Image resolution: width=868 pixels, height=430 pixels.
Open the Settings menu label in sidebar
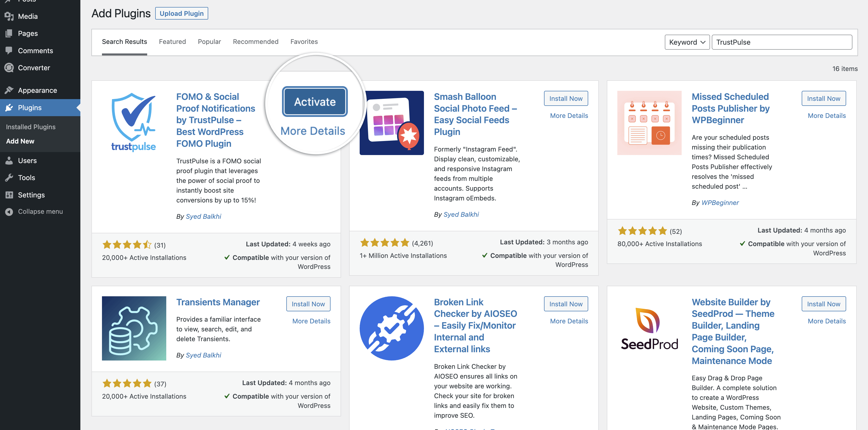(x=31, y=195)
